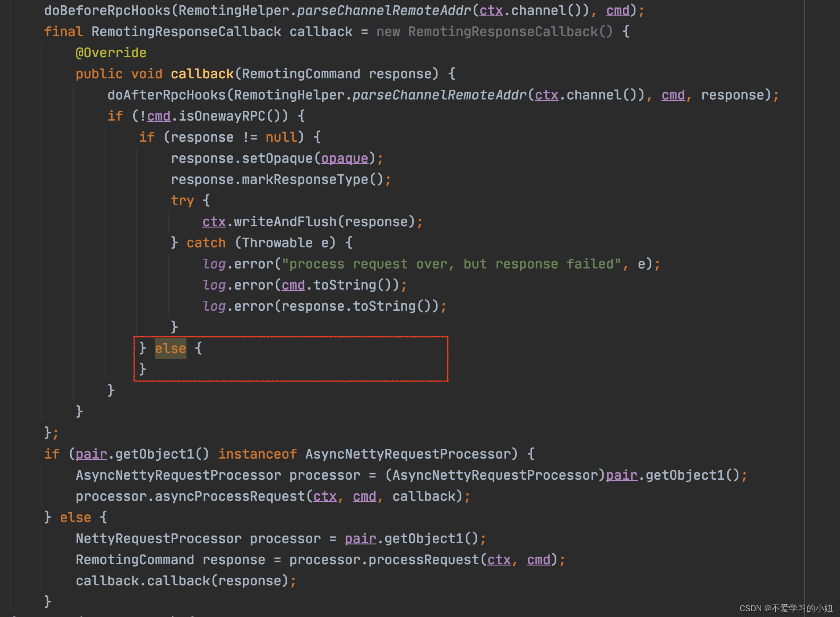The image size is (840, 617).
Task: Click processor.asyncProcessRequest method call
Action: [x=190, y=496]
